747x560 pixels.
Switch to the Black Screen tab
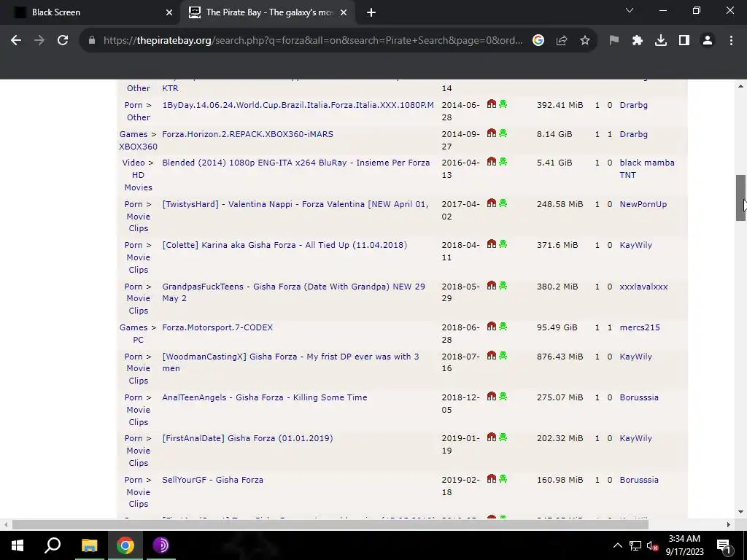tap(90, 12)
